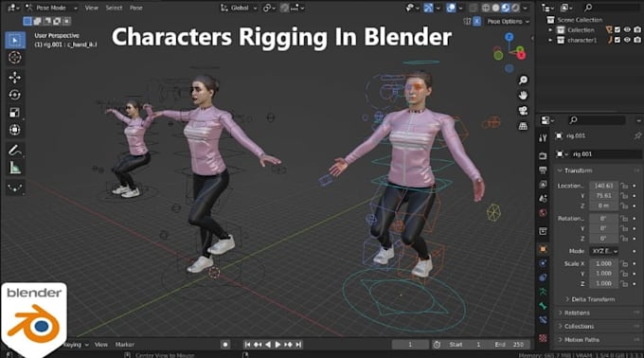Exclude Collection via its checkbox

coord(617,30)
